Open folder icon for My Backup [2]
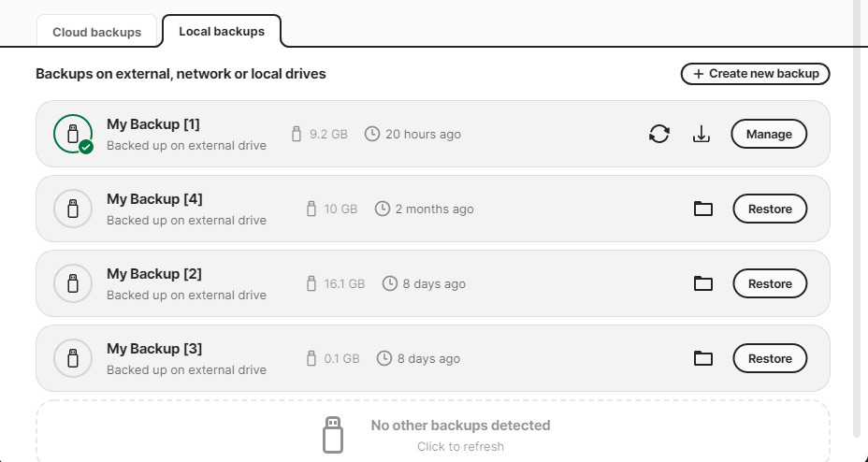Image resolution: width=868 pixels, height=462 pixels. pos(703,283)
